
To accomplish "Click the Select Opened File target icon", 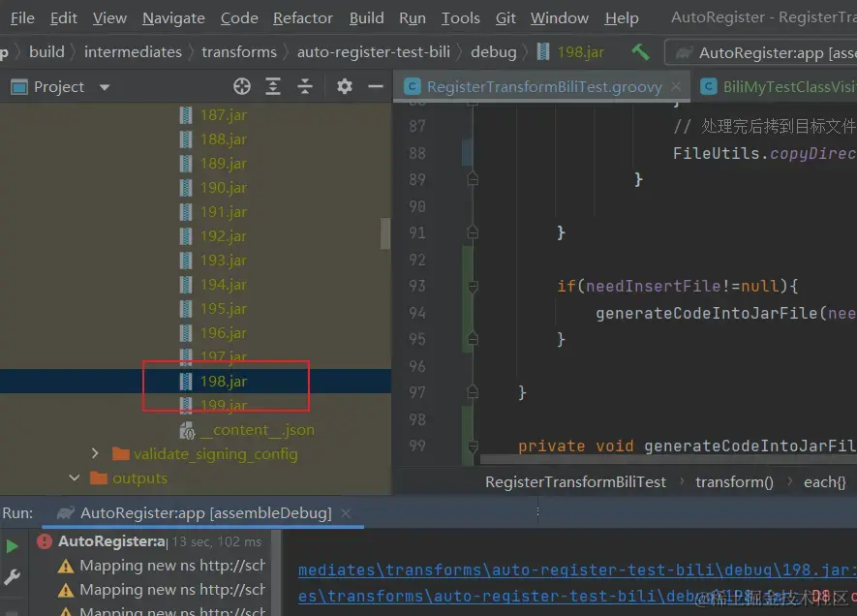I will click(x=241, y=86).
